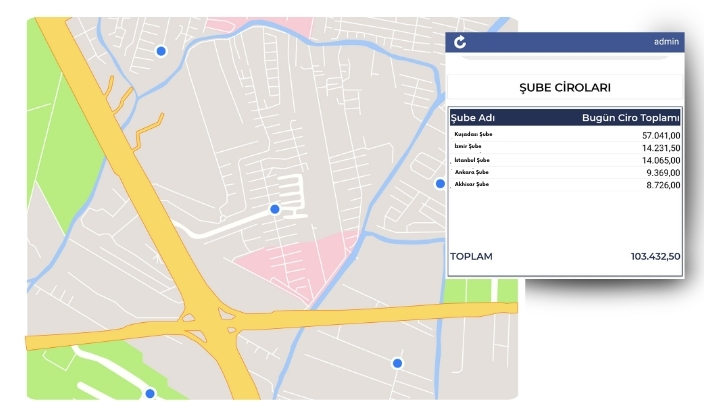The image size is (704, 417).
Task: Sort by the Şube Adı column header
Action: pos(473,117)
